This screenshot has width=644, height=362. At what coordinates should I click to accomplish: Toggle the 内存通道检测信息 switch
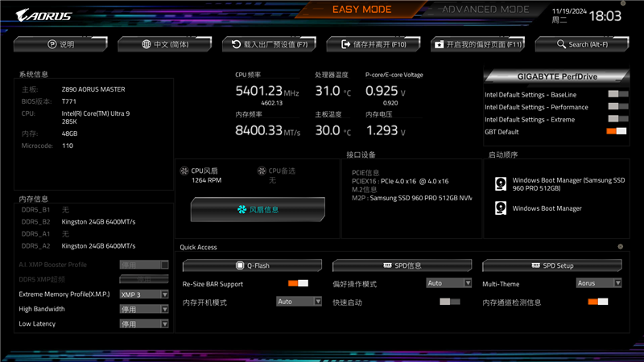tap(598, 302)
